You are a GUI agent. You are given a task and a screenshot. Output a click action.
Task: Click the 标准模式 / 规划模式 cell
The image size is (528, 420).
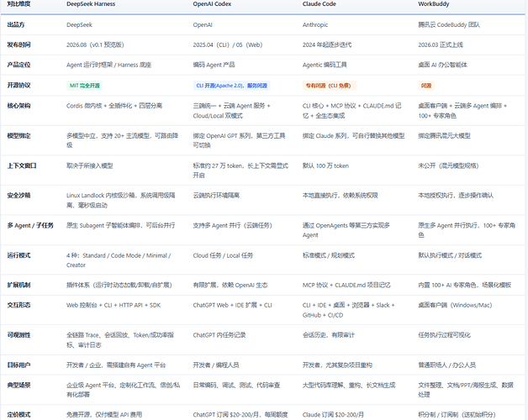(x=328, y=255)
